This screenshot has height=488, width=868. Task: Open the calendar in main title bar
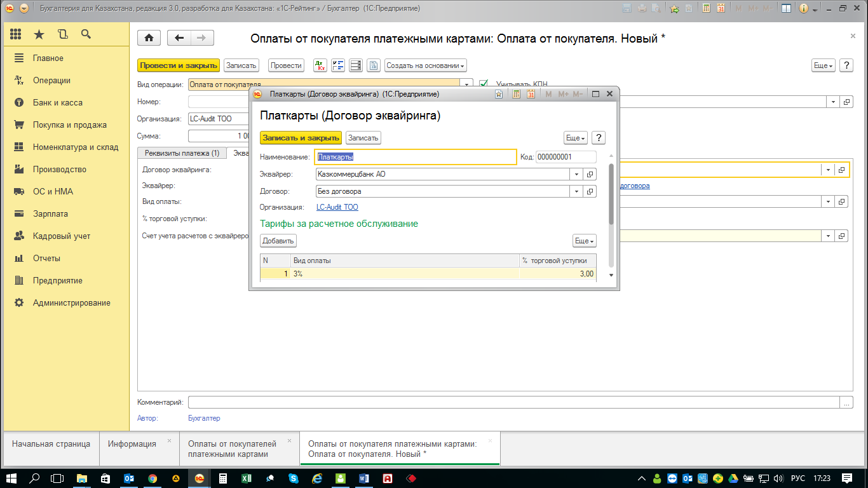(x=721, y=9)
